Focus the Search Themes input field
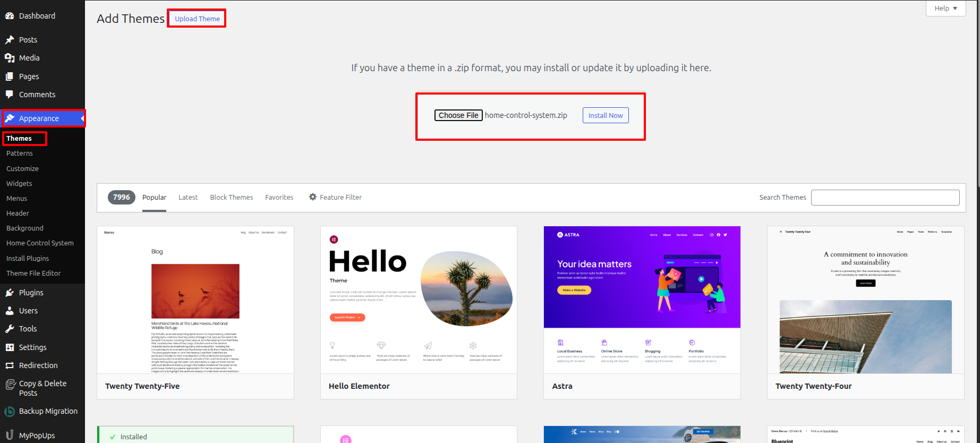 point(885,198)
